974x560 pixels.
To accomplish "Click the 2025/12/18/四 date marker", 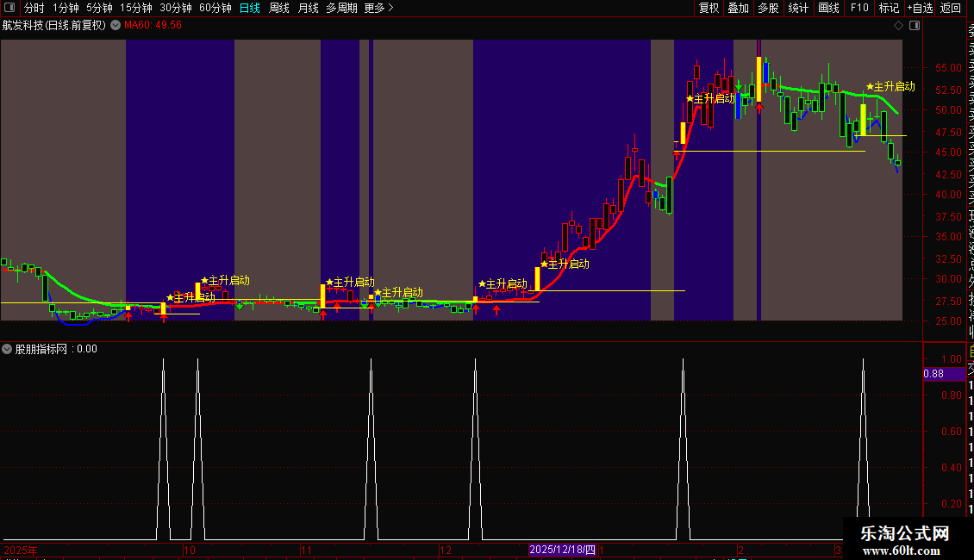I will click(562, 550).
